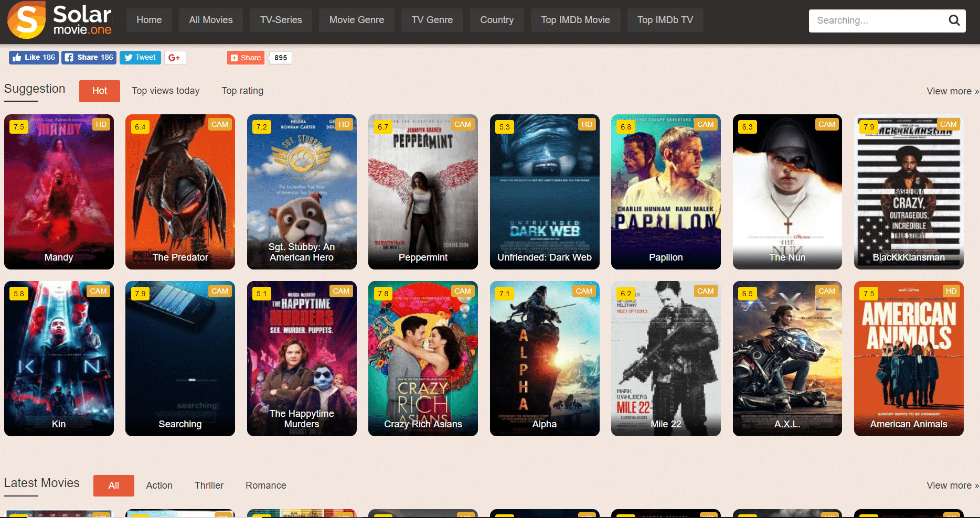Select Top views today tab
The height and width of the screenshot is (518, 980).
click(166, 91)
